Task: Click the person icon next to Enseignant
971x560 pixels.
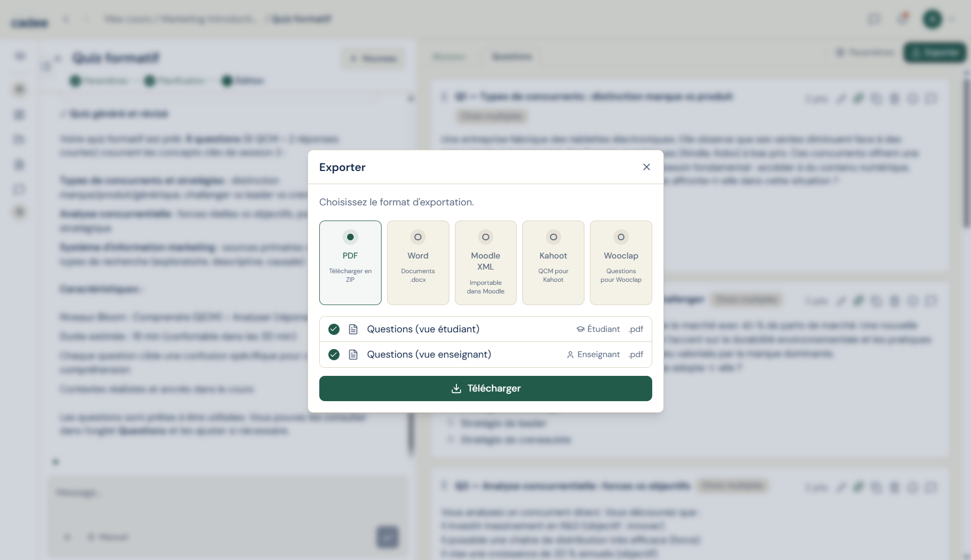Action: point(570,355)
